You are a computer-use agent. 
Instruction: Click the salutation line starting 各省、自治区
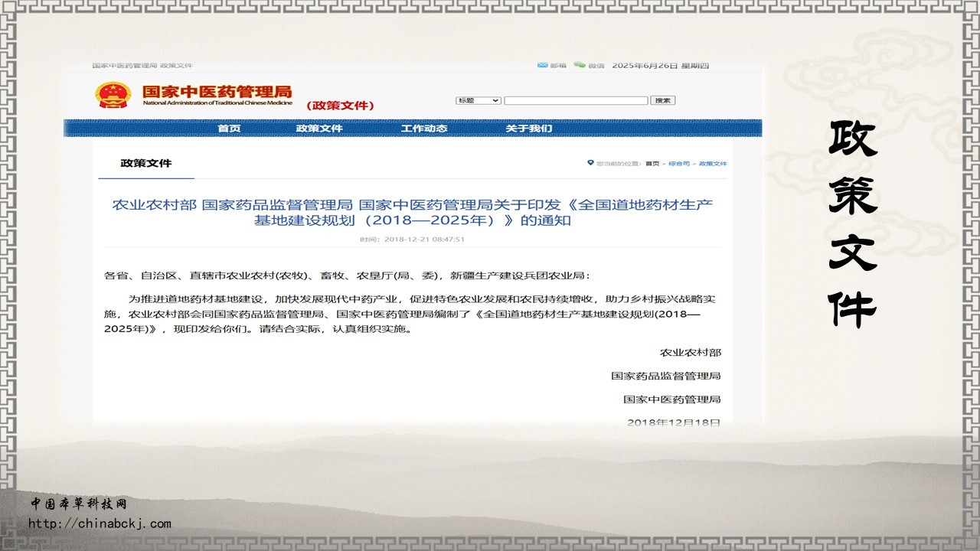pyautogui.click(x=348, y=275)
